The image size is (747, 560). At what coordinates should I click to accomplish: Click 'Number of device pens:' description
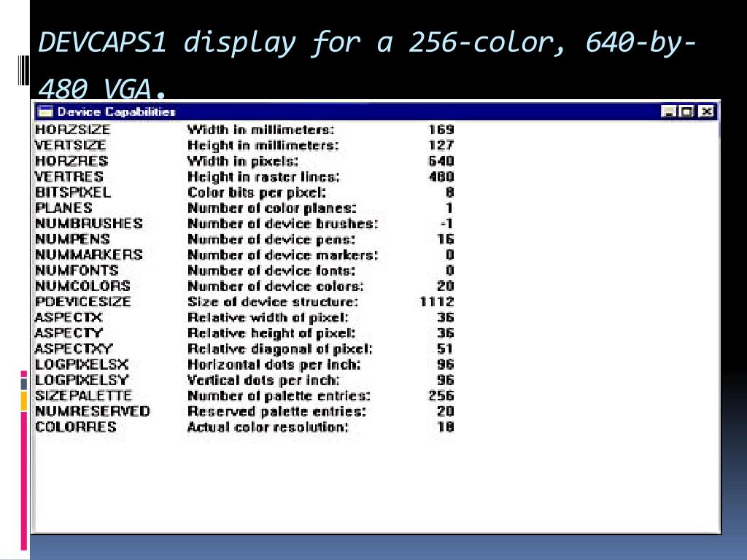271,239
